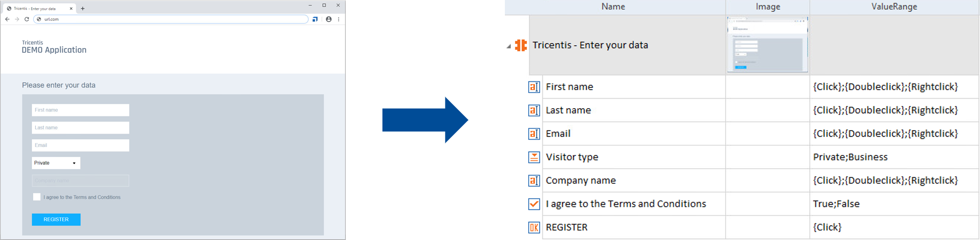Open the browser profile account icon
This screenshot has height=240, width=980.
(x=329, y=19)
